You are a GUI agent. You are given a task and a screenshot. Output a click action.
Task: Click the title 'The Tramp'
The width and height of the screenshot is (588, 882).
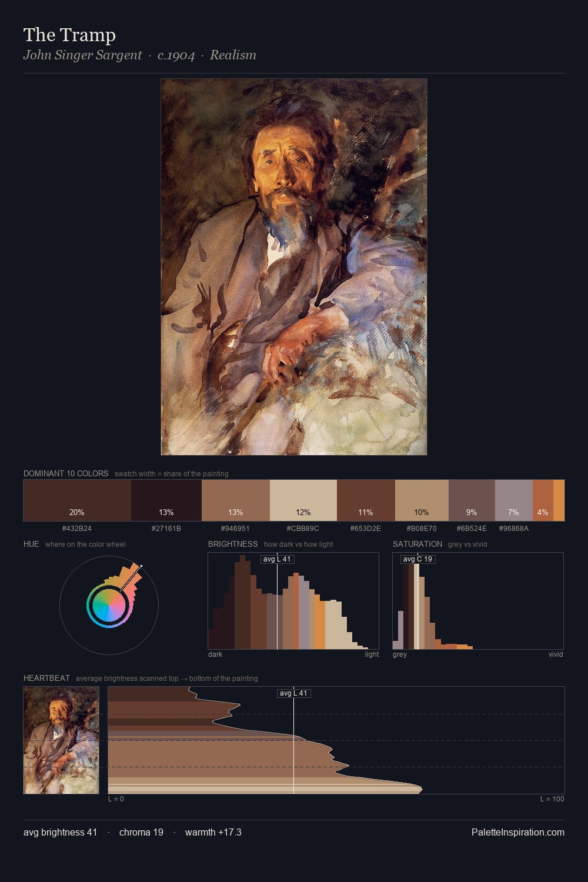tap(69, 35)
